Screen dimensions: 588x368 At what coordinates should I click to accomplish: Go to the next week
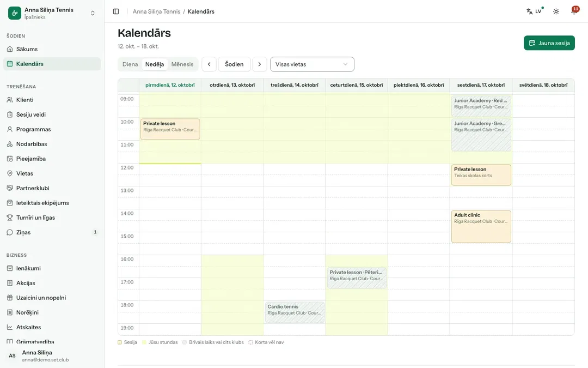[260, 64]
